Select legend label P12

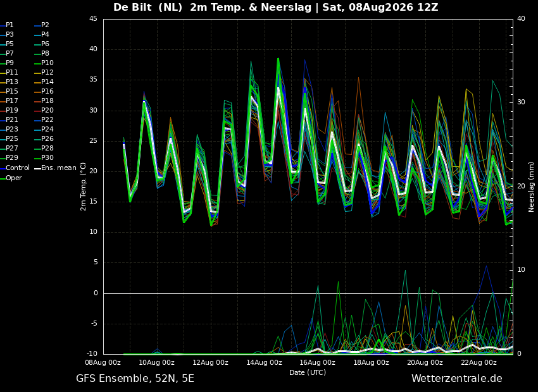coord(44,72)
